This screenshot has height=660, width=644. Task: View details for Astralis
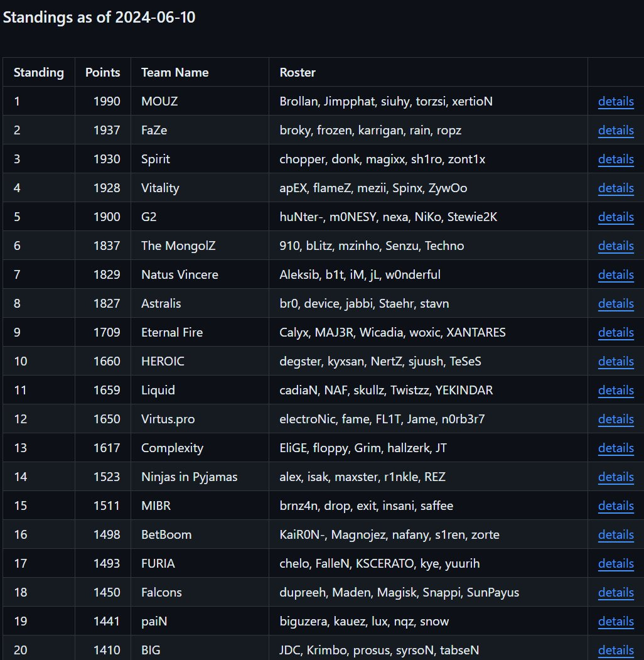615,303
